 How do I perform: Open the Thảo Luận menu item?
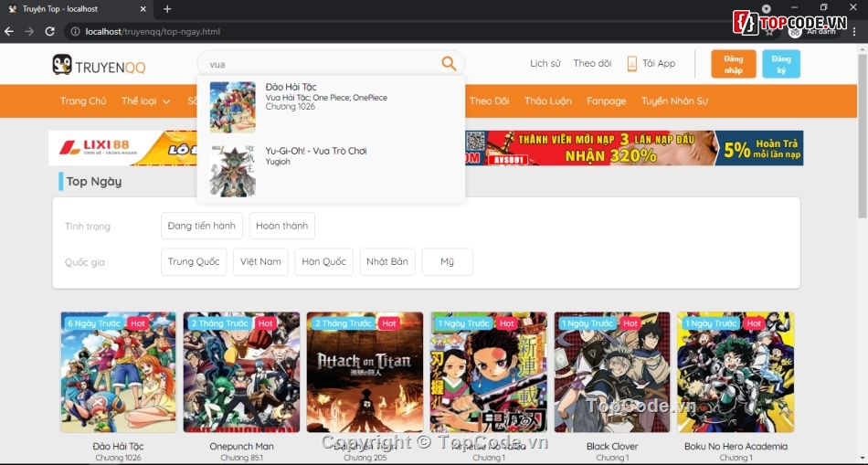click(x=547, y=101)
